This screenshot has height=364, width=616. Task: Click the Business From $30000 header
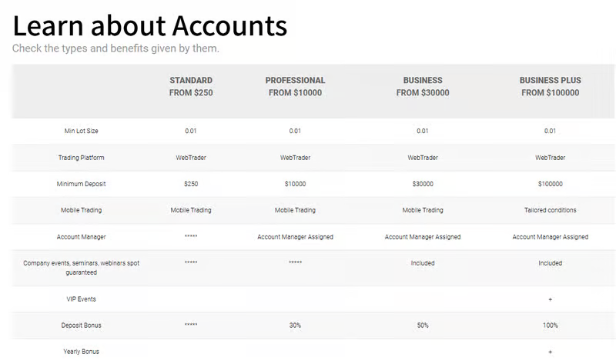click(x=423, y=86)
